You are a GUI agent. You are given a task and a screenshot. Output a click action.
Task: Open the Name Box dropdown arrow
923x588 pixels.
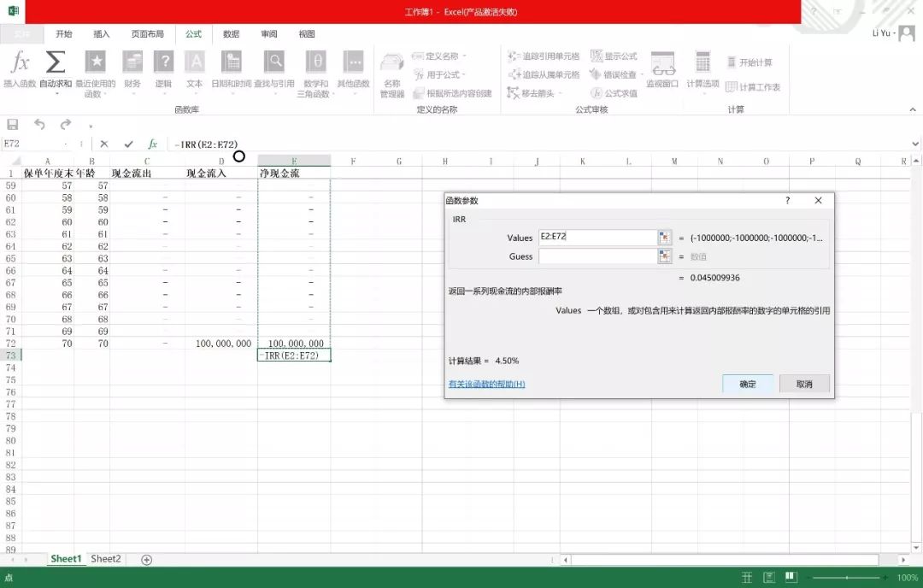[67, 144]
